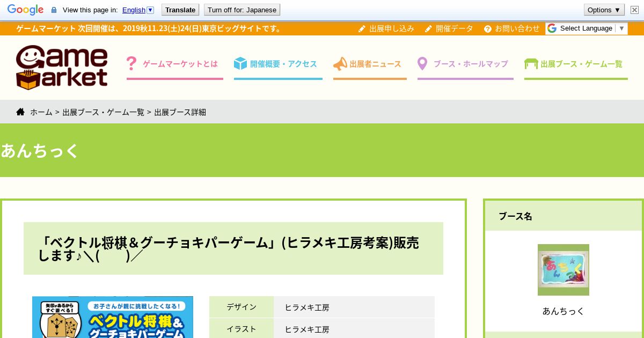The height and width of the screenshot is (338, 644).
Task: Open 出展者ニュース menu item
Action: pyautogui.click(x=375, y=64)
